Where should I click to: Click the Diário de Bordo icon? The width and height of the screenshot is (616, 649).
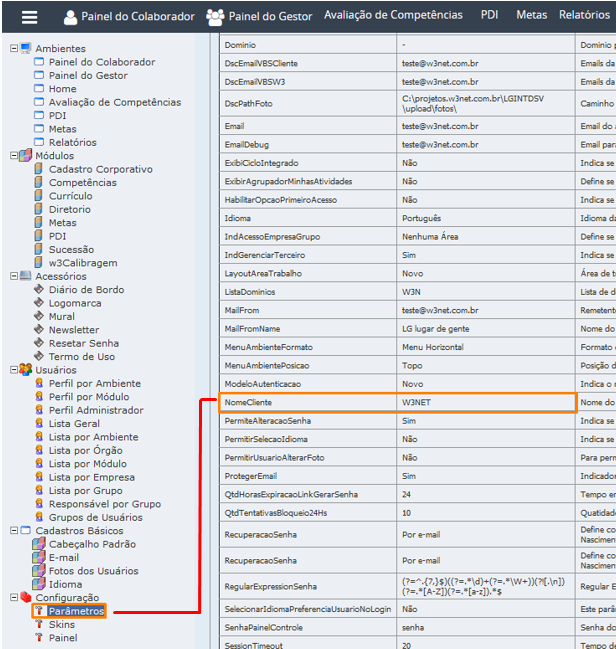pyautogui.click(x=39, y=290)
